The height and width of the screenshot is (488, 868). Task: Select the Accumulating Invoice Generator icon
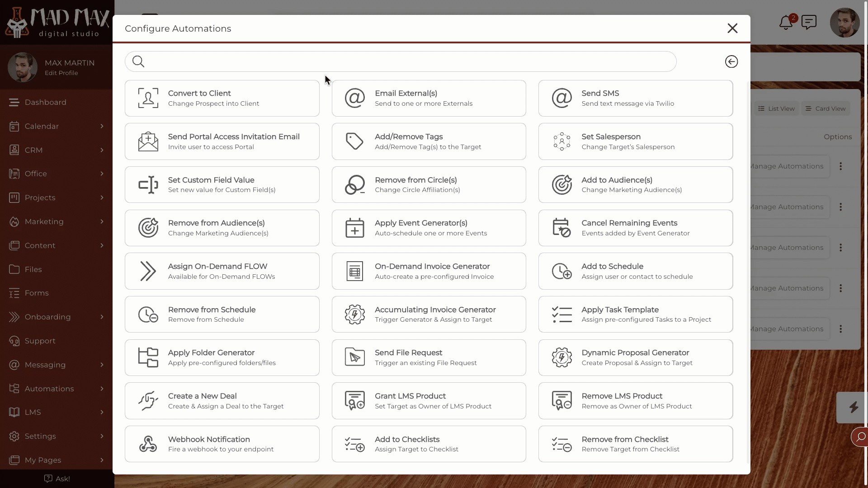click(x=355, y=314)
